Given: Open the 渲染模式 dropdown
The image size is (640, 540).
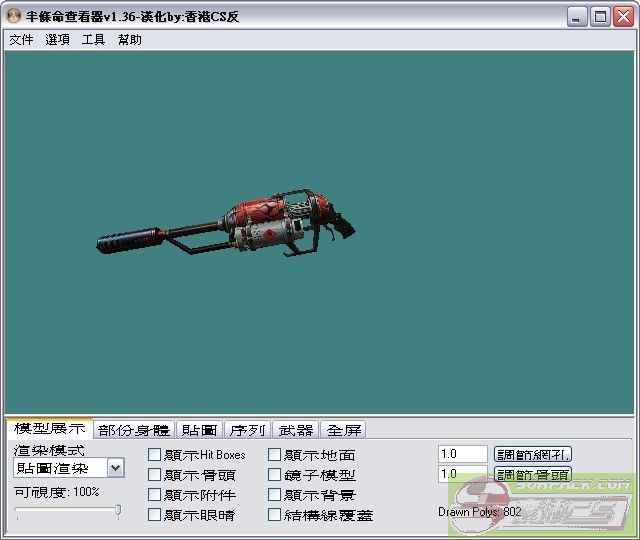Looking at the screenshot, I should (x=115, y=468).
